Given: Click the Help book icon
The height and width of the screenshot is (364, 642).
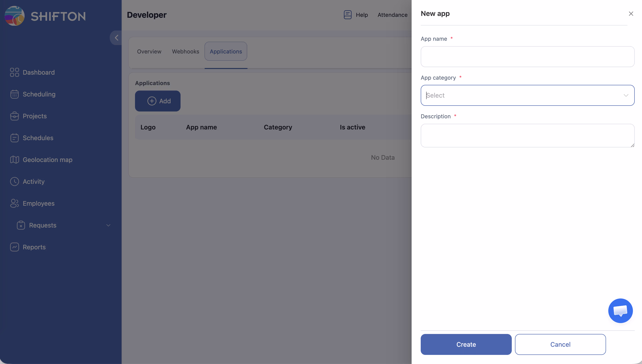Looking at the screenshot, I should tap(347, 15).
